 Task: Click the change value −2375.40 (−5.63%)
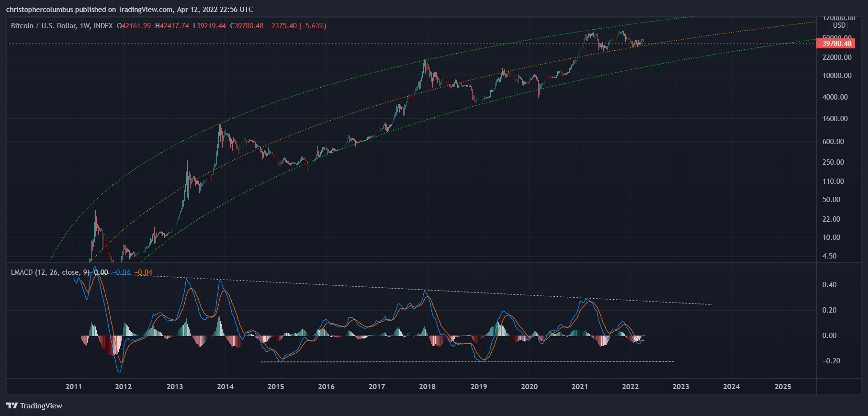click(297, 26)
